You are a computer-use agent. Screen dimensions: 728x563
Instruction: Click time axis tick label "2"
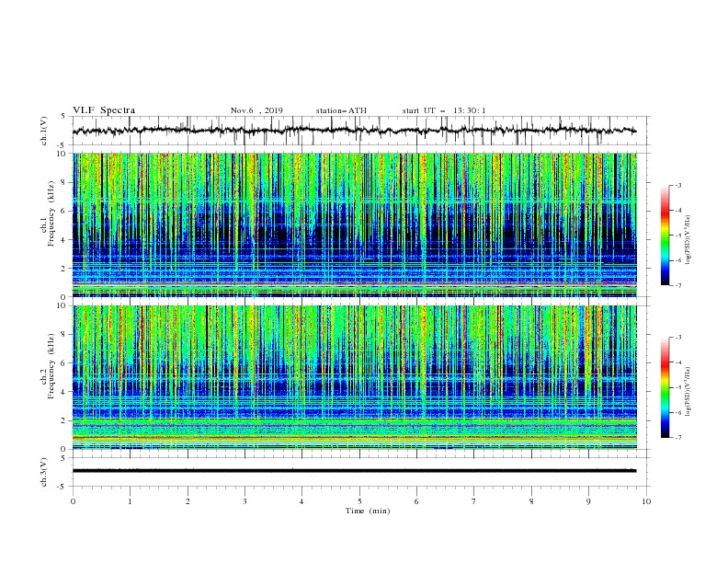(188, 501)
